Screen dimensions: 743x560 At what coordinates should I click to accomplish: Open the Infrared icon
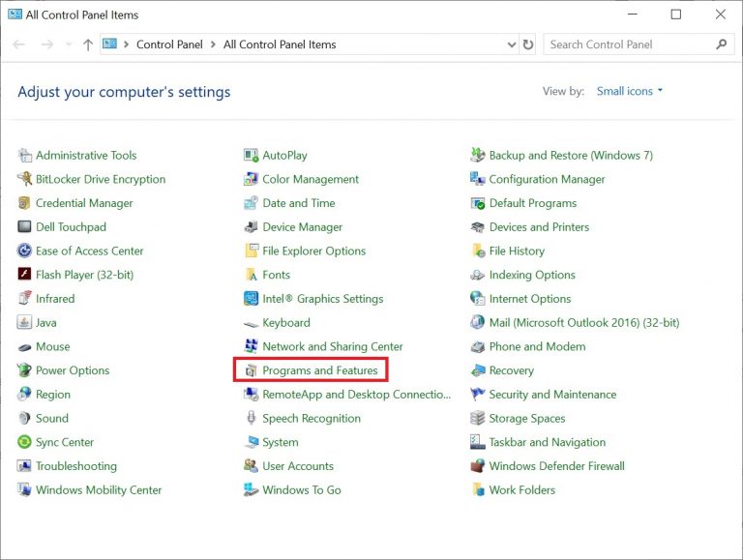(x=24, y=299)
